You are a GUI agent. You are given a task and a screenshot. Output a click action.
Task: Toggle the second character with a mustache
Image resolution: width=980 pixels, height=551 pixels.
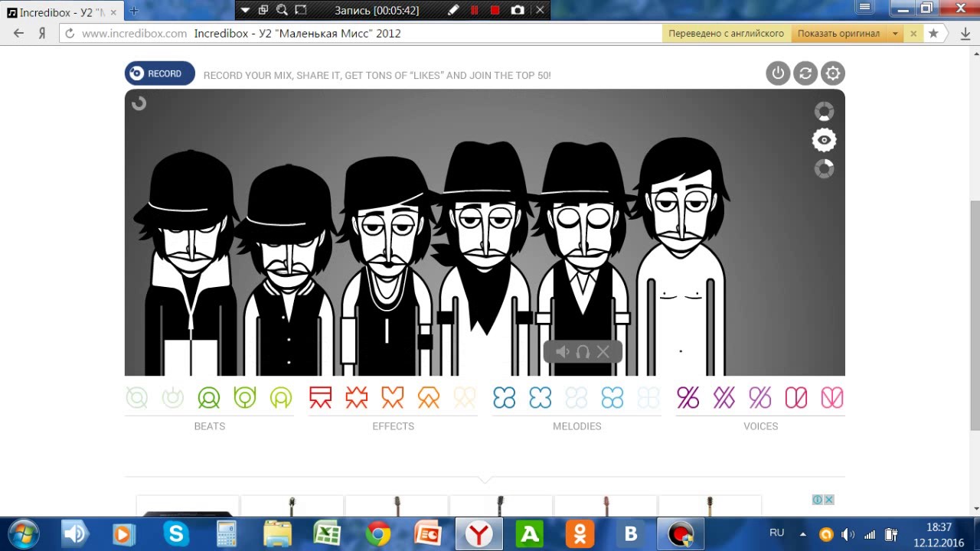[x=288, y=269]
